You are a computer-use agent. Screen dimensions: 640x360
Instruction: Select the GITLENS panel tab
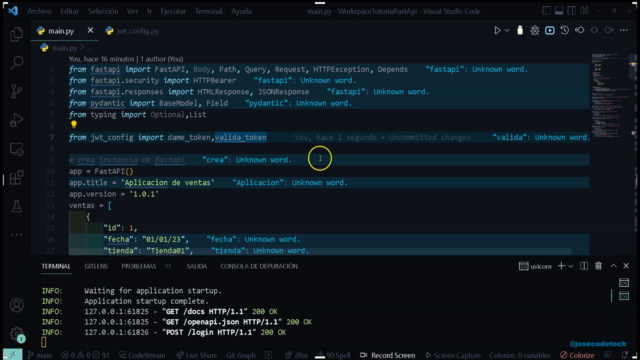(x=96, y=266)
